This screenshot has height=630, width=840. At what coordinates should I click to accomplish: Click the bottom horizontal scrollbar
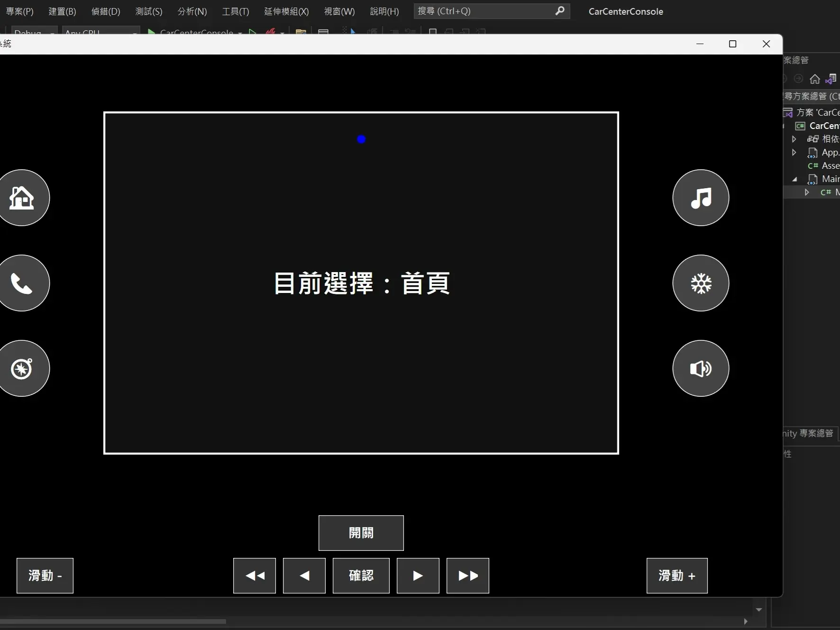pyautogui.click(x=114, y=622)
